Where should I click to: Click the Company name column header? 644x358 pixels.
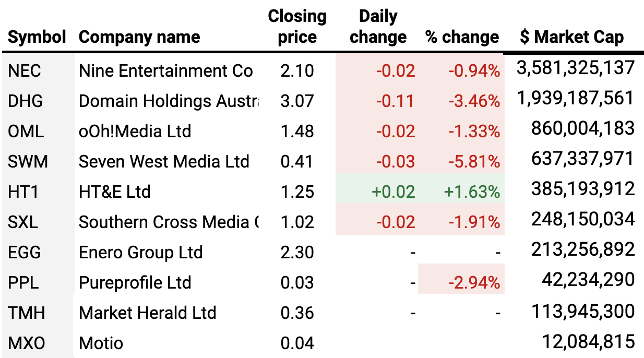139,37
